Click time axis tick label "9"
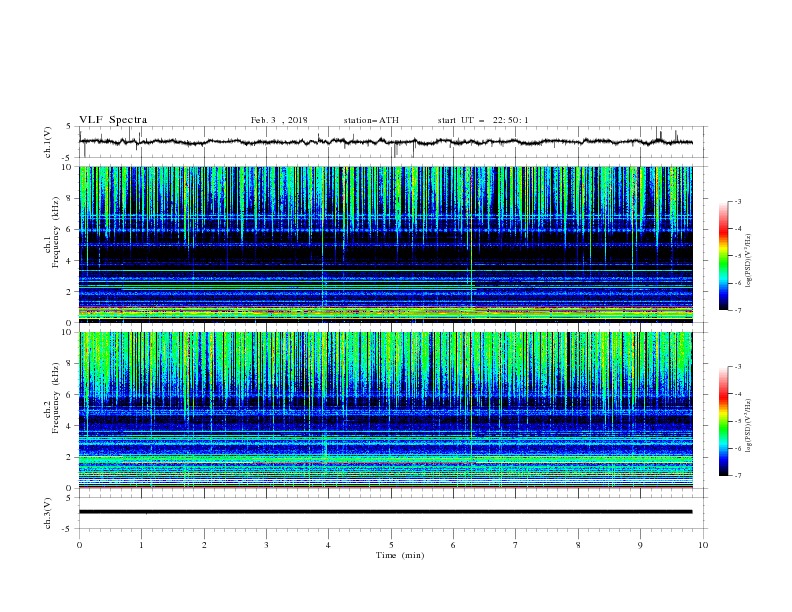 [640, 545]
